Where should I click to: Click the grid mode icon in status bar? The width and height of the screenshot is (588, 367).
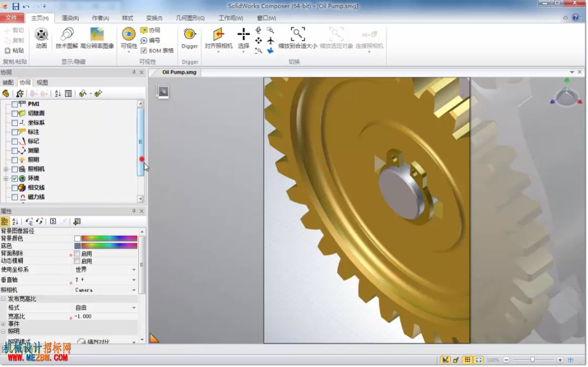coord(467,360)
